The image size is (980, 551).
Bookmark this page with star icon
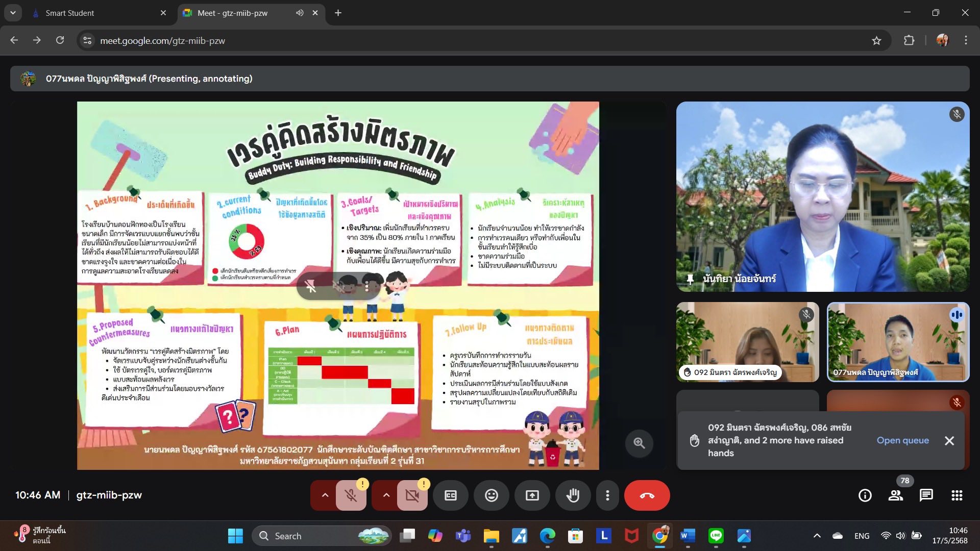[876, 41]
